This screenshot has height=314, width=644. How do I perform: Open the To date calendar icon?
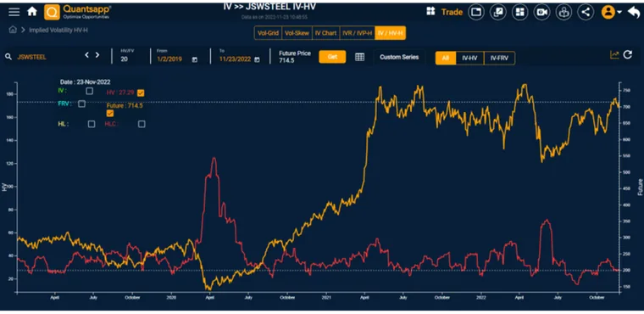tap(257, 59)
